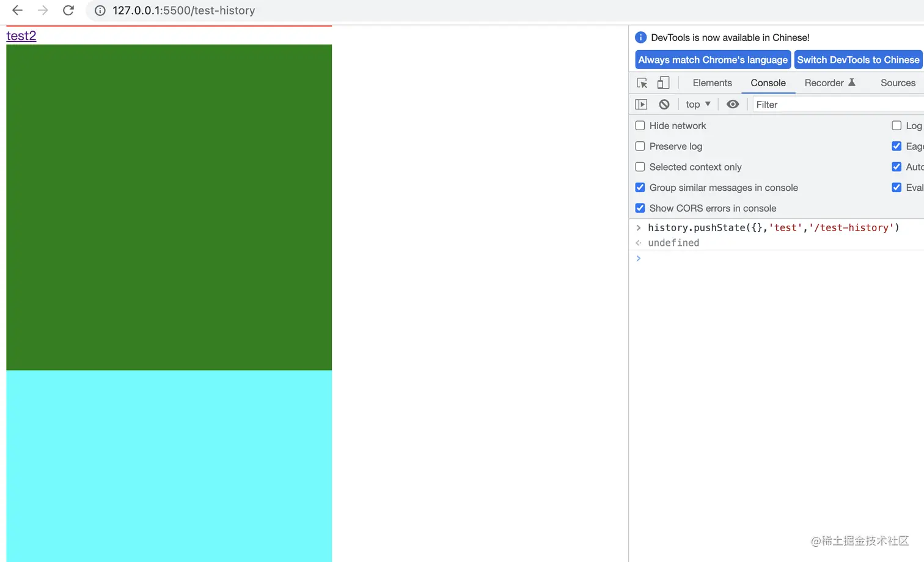Activate the inspect element picker icon

click(642, 83)
